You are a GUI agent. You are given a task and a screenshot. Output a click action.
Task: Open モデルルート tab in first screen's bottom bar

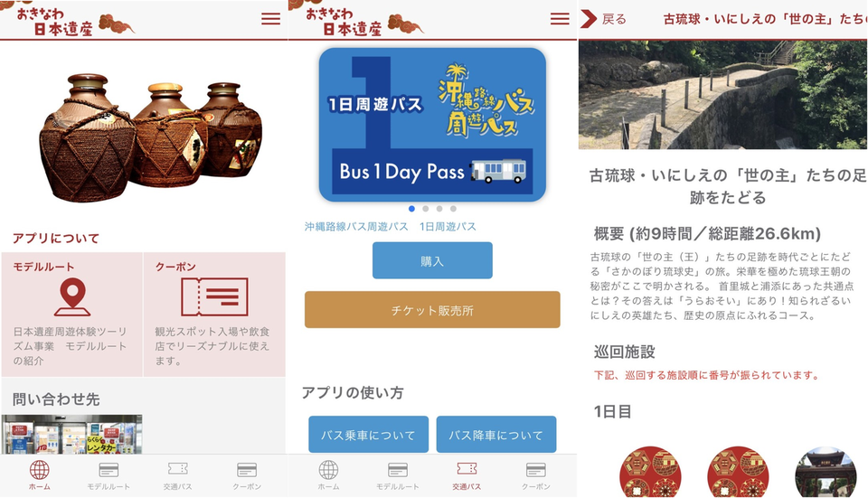point(108,476)
